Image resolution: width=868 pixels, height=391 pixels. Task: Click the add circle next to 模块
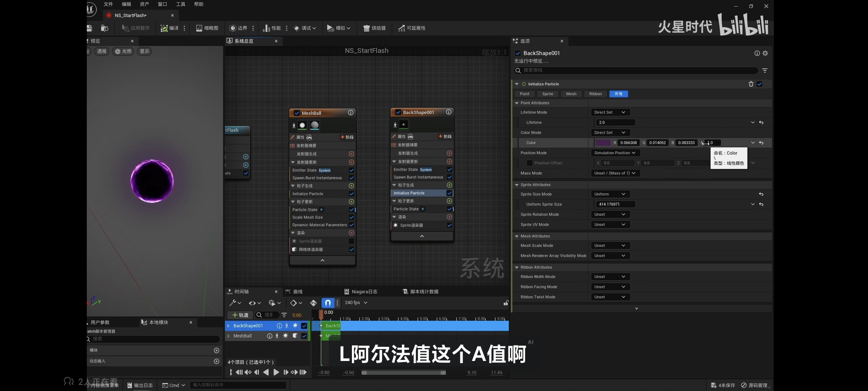click(x=216, y=350)
